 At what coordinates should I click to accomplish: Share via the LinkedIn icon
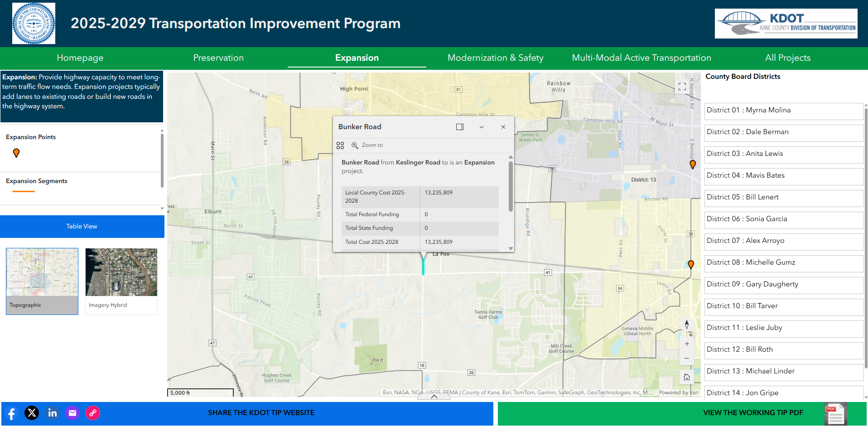click(53, 413)
